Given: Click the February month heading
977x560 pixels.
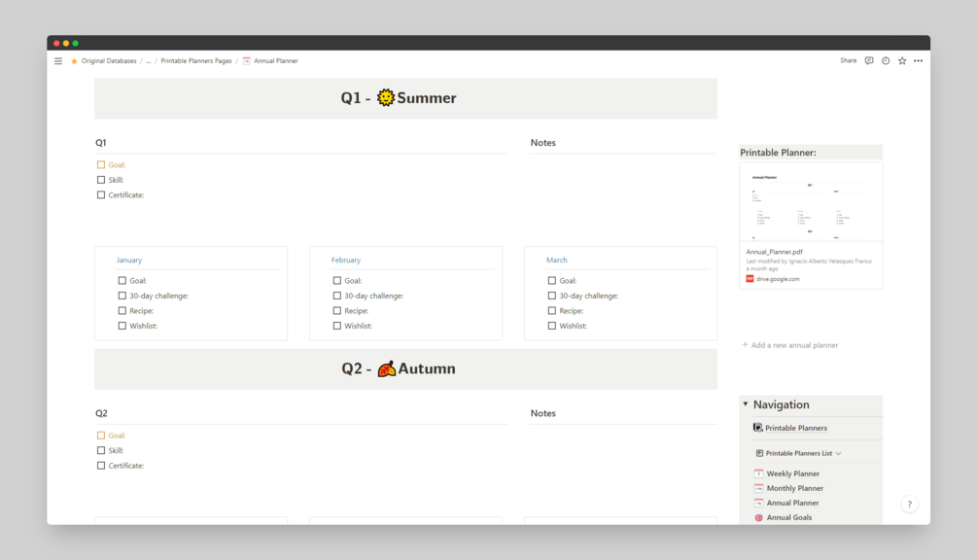Looking at the screenshot, I should 346,260.
